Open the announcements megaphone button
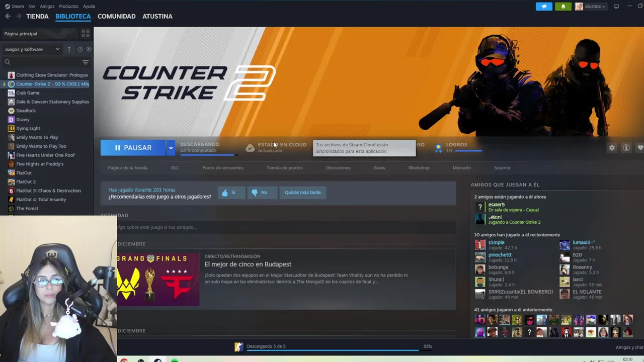The height and width of the screenshot is (362, 644). pyautogui.click(x=544, y=7)
